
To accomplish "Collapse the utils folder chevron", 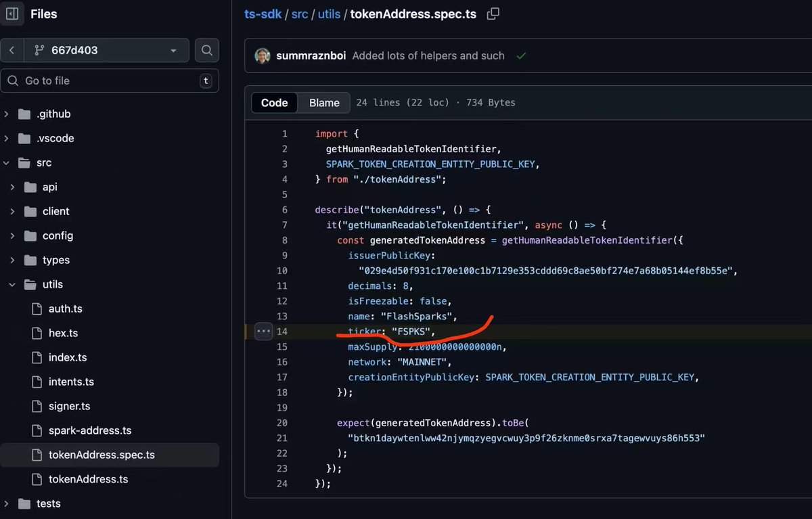I will pyautogui.click(x=12, y=285).
